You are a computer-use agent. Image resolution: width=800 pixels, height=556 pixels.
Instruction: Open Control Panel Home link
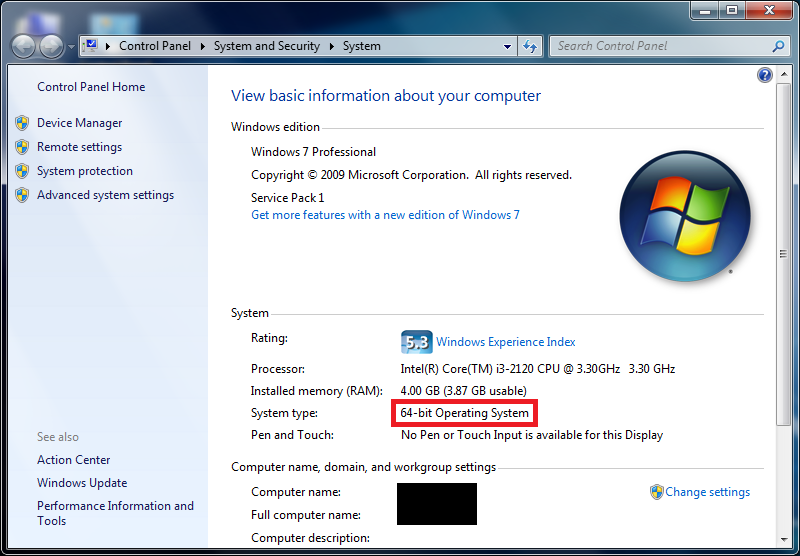click(91, 87)
